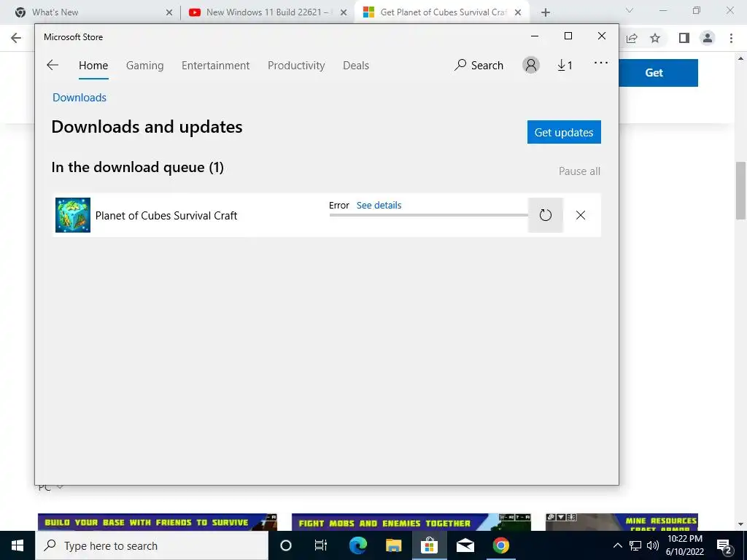Open the downloads indicator icon
This screenshot has width=747, height=560.
(565, 65)
